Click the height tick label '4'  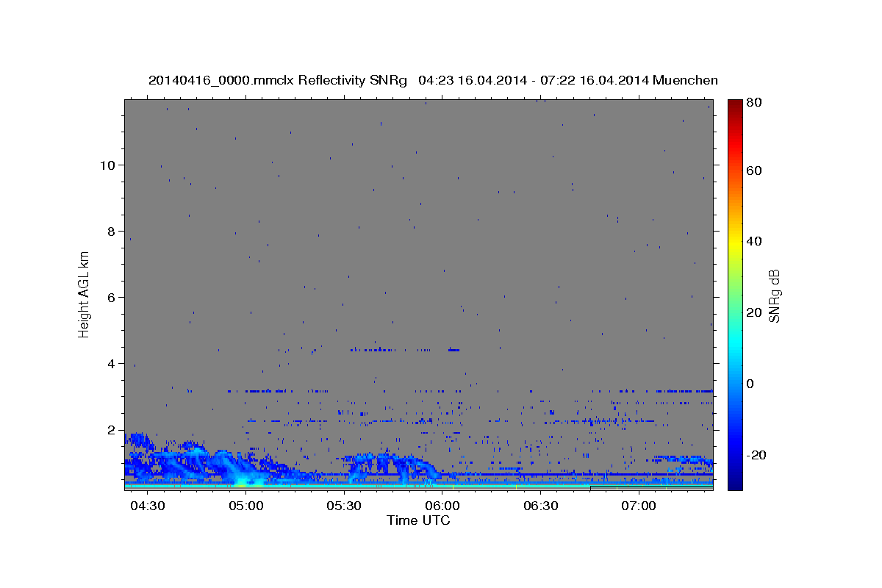(x=110, y=363)
